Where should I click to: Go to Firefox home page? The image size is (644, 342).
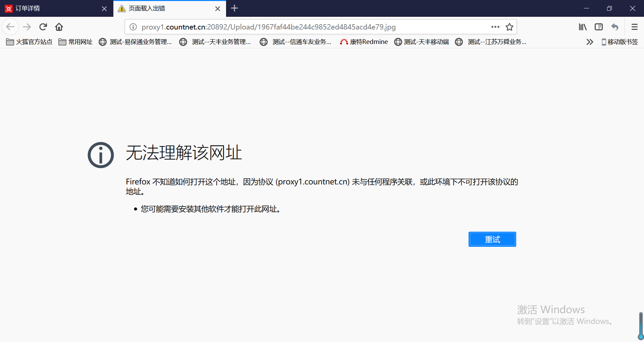click(x=59, y=27)
